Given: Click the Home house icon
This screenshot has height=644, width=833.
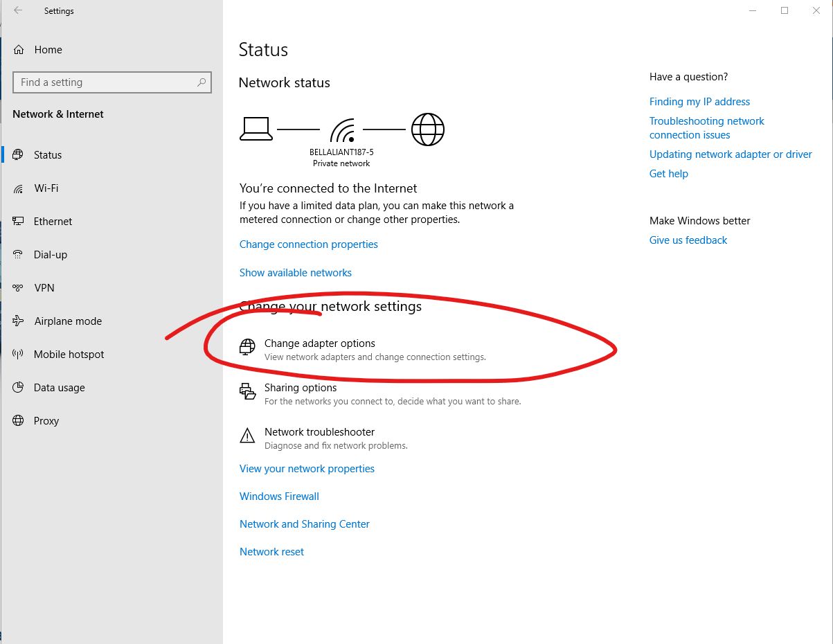Looking at the screenshot, I should pyautogui.click(x=19, y=50).
